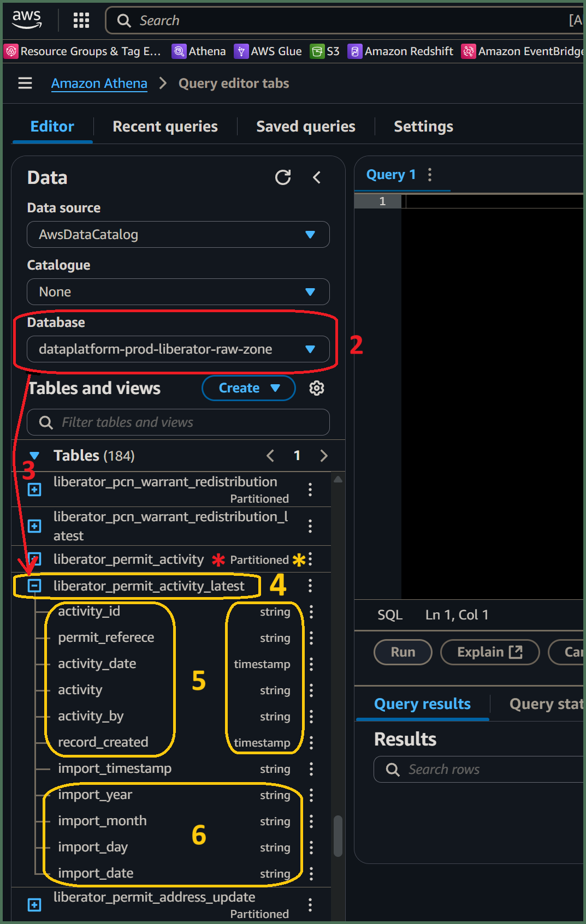
Task: Click the Search rows results field
Action: [479, 770]
